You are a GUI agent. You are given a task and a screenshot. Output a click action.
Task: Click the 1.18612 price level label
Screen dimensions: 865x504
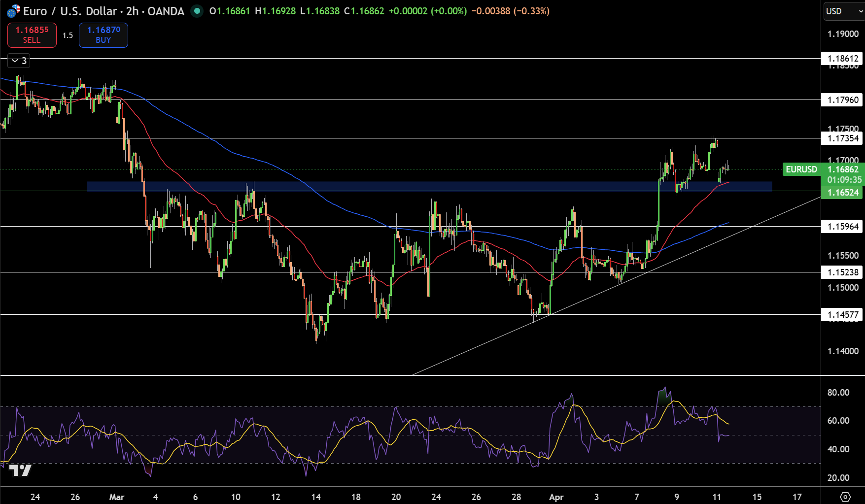click(x=843, y=59)
